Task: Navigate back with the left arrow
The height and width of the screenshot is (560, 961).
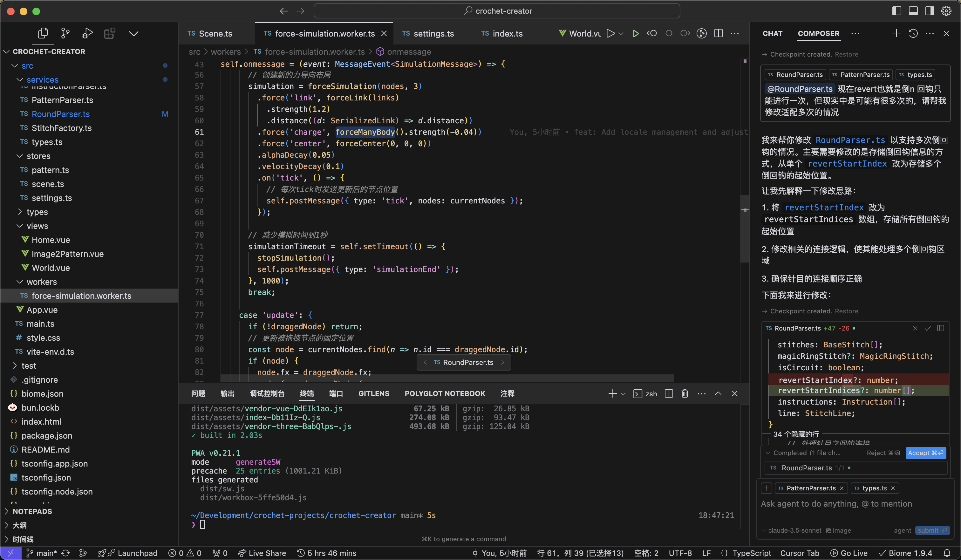Action: (284, 11)
